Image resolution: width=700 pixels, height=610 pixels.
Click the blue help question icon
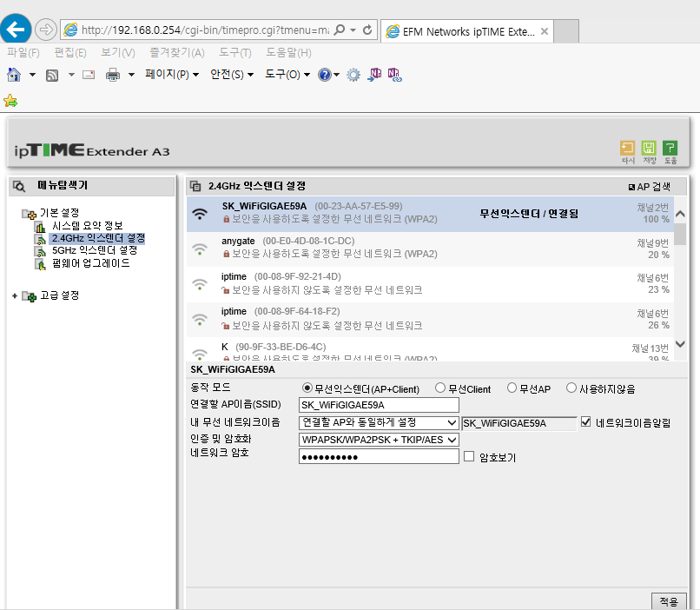325,75
